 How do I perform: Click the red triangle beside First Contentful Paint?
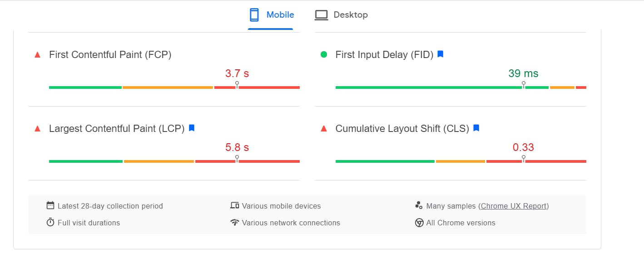[38, 55]
